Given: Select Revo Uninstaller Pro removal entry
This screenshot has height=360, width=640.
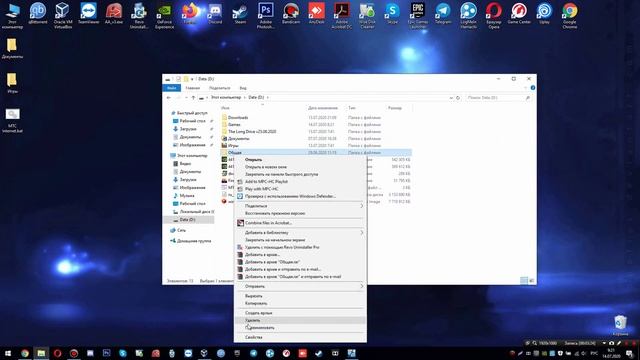Looking at the screenshot, I should coord(300,247).
